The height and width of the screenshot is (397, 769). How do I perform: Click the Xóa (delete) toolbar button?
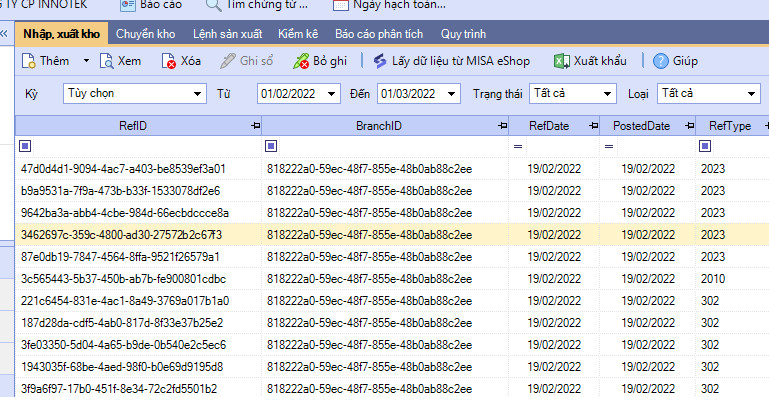click(181, 61)
